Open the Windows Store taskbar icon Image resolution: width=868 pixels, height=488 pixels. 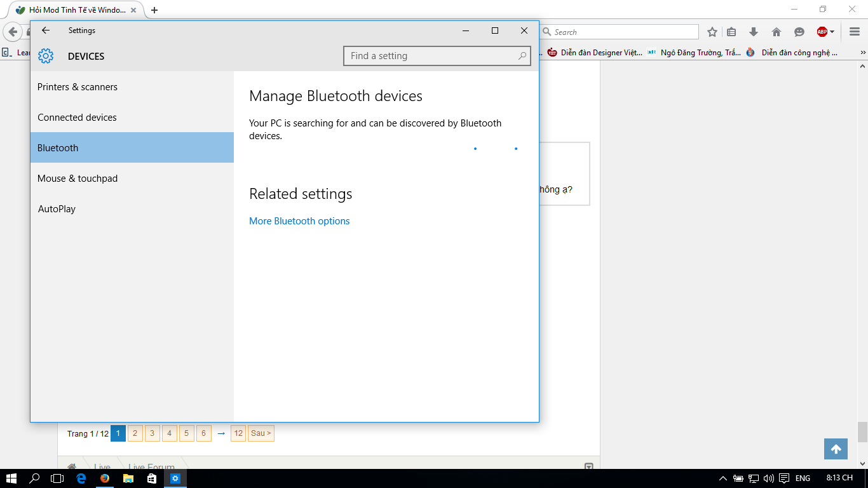(152, 478)
